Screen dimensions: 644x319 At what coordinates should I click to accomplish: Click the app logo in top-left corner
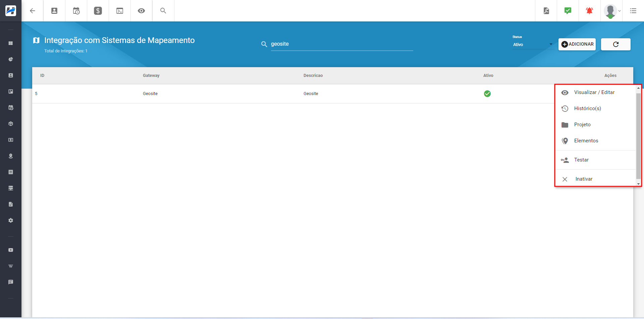[11, 11]
